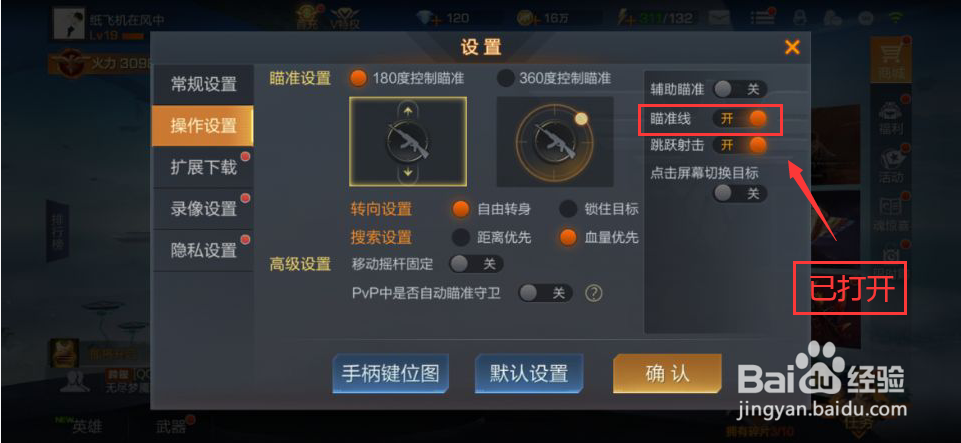Open the task list icon in top bar

761,18
